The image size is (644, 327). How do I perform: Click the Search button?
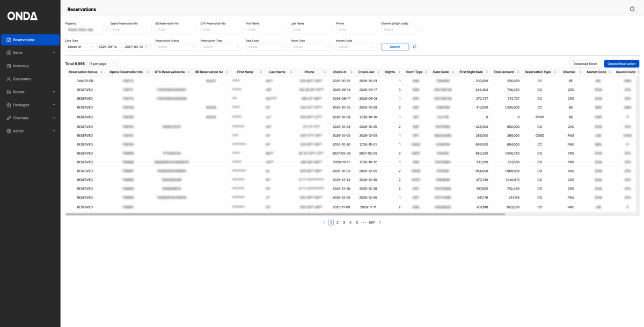point(395,47)
